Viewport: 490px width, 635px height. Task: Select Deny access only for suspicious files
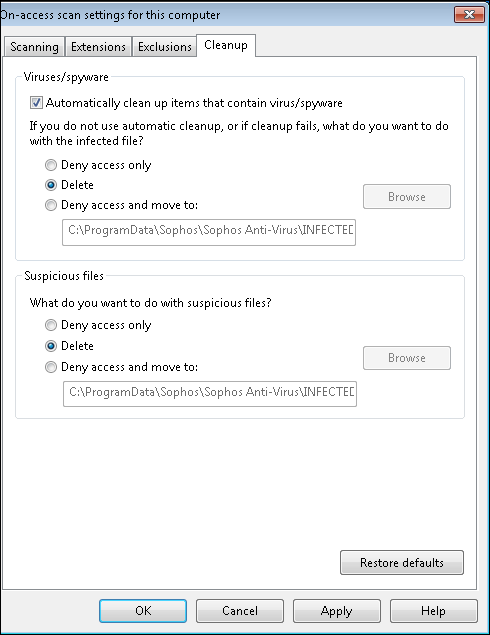(51, 325)
